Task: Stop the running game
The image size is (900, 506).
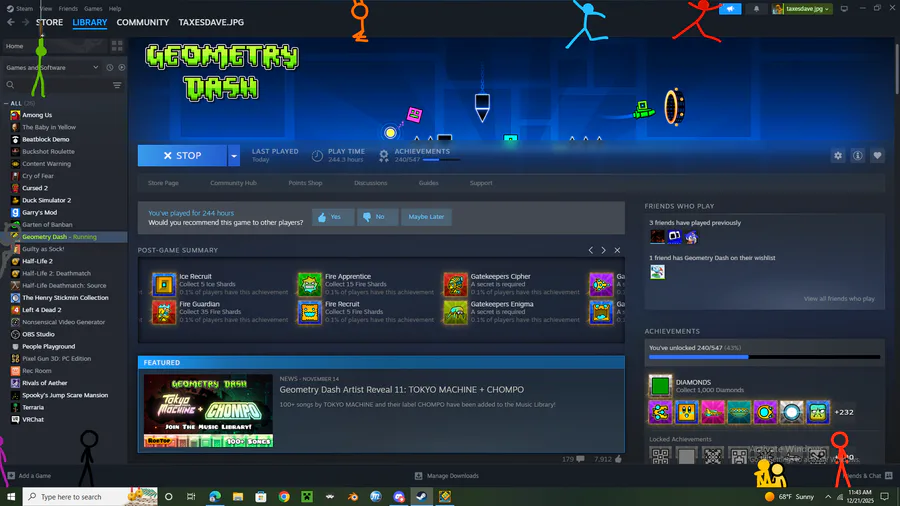Action: 182,155
